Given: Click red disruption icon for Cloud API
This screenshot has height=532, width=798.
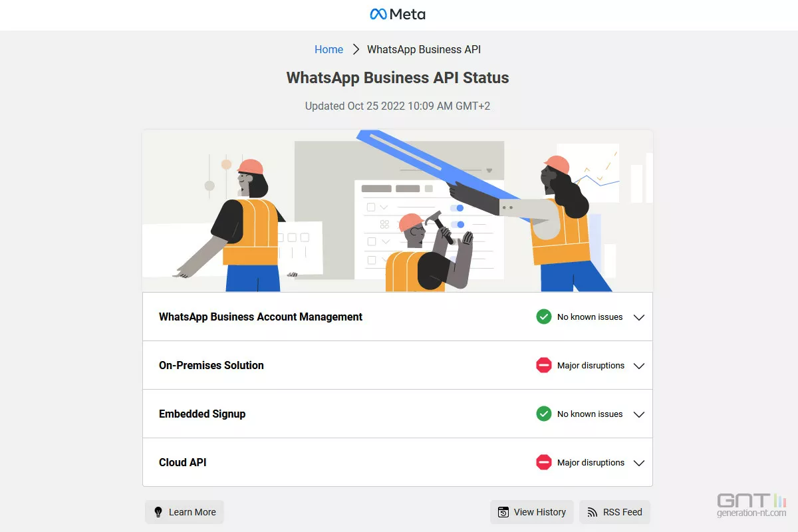Looking at the screenshot, I should 544,462.
